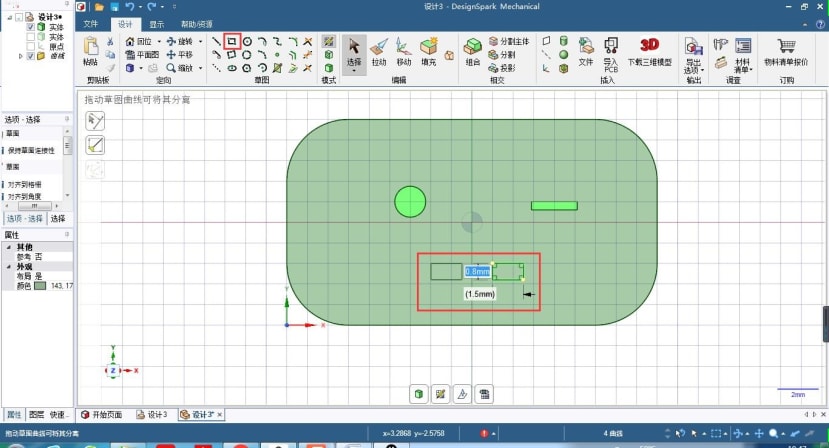829x448 pixels.
Task: Open the Undo history dropdown arrow
Action: click(140, 7)
